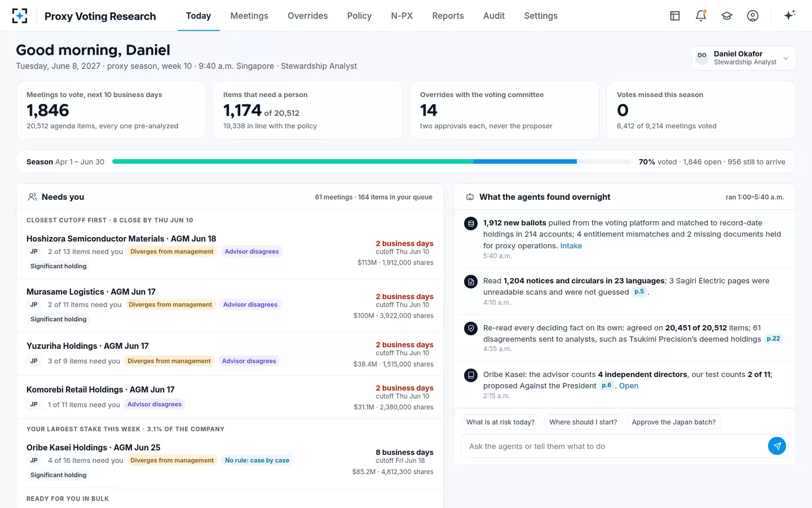Click 'Approve the Japan batch?' suggestion
The width and height of the screenshot is (812, 508).
point(673,422)
